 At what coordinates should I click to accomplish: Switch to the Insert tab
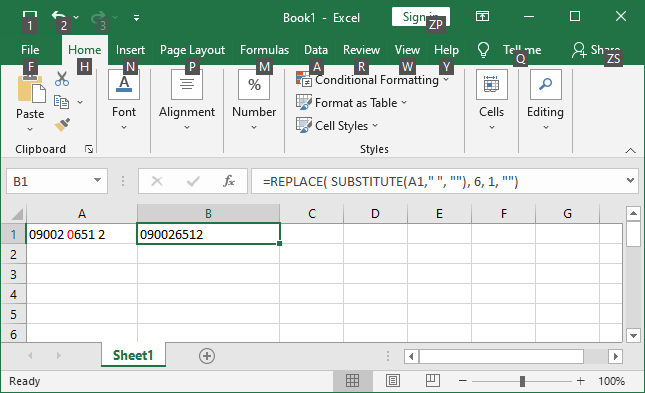130,50
